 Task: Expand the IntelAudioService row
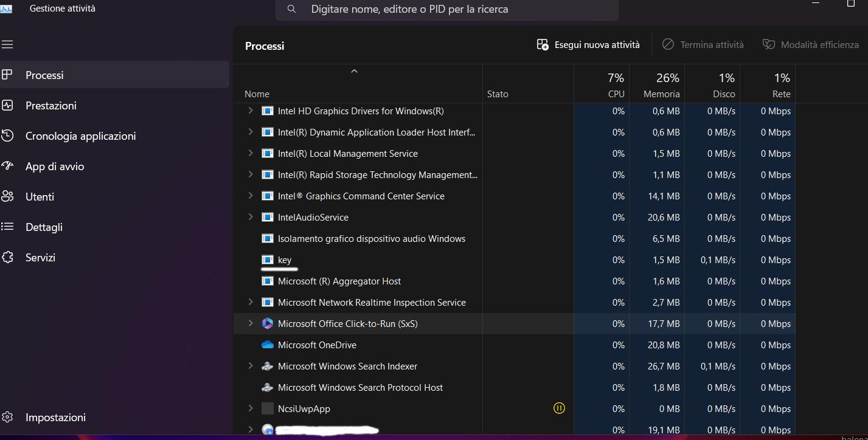click(250, 217)
